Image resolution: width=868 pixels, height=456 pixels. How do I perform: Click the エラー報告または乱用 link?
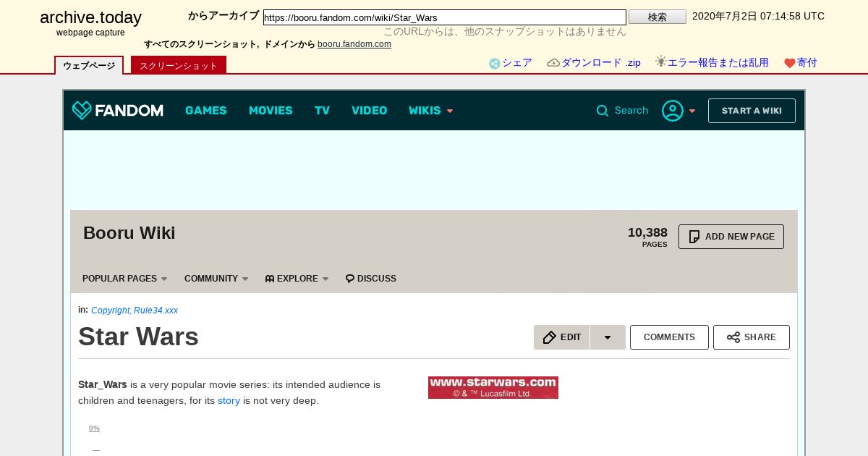(718, 63)
